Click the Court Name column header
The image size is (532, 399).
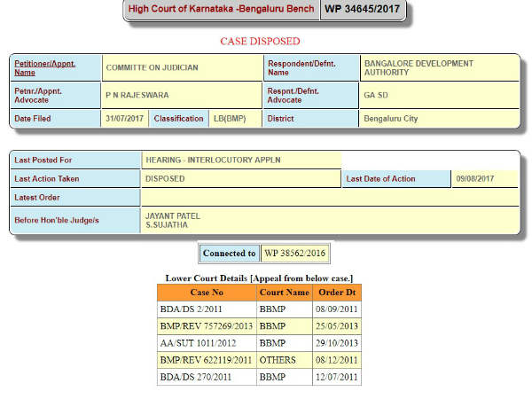(x=285, y=293)
